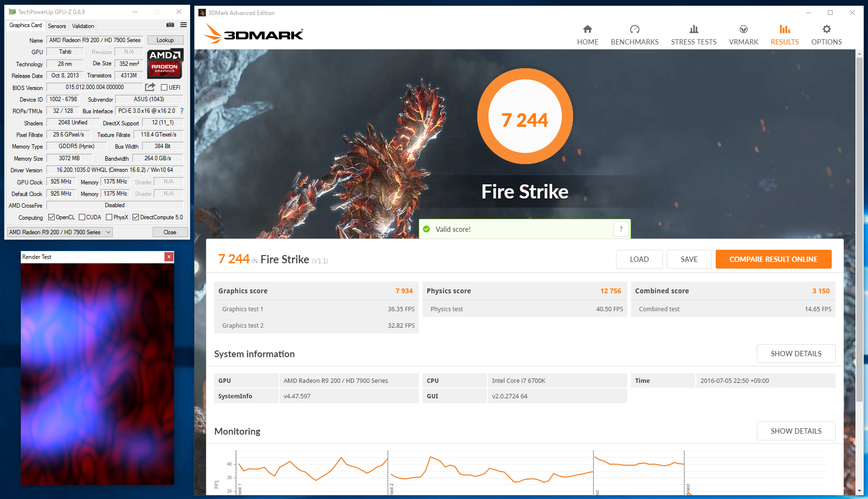Go to Stress Tests in 3DMark
This screenshot has height=499, width=868.
693,35
